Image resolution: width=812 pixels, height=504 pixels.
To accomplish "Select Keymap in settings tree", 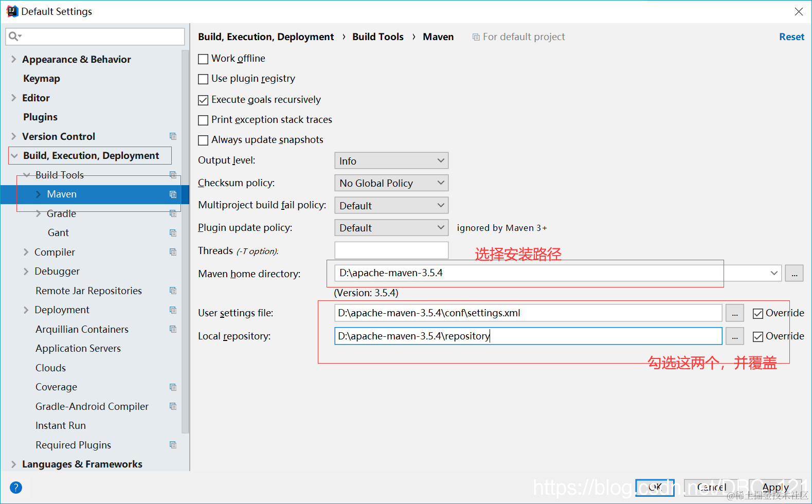I will point(42,79).
